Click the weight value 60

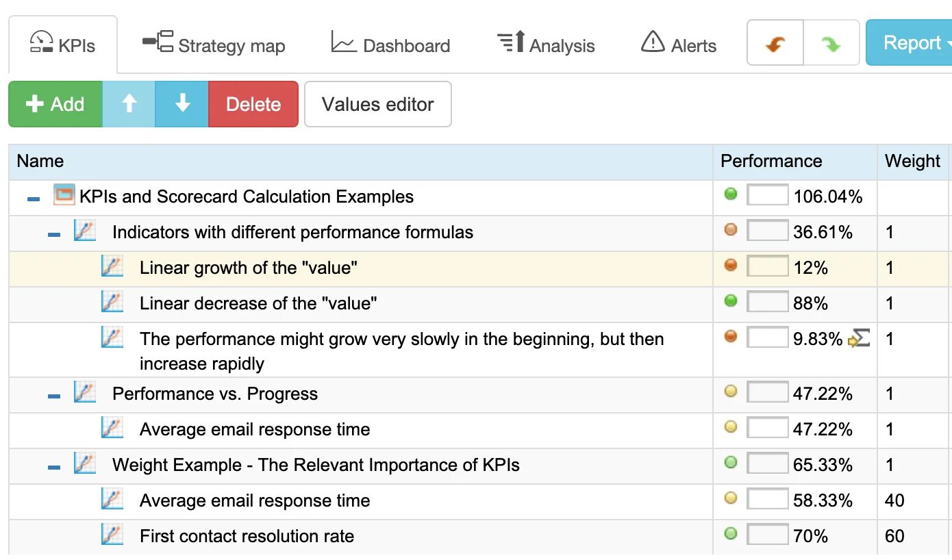pos(894,537)
